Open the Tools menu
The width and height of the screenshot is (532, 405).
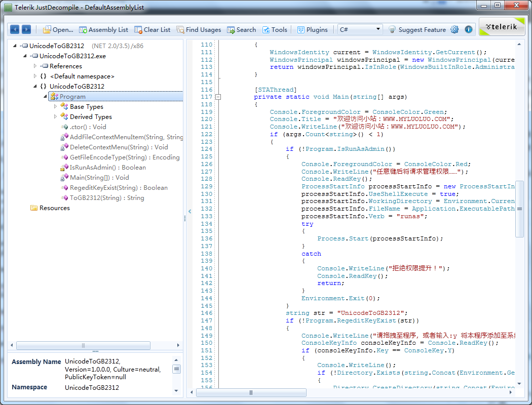tap(275, 30)
